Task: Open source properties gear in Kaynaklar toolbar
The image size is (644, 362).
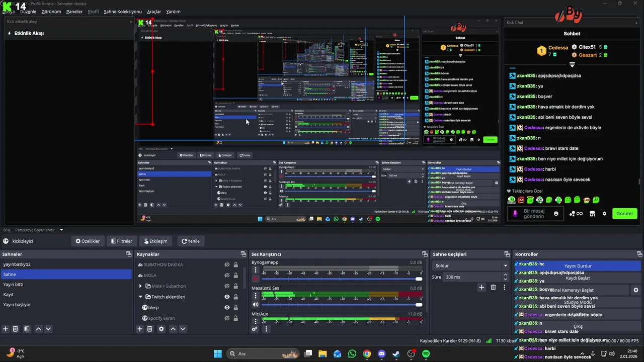Action: coord(162,329)
